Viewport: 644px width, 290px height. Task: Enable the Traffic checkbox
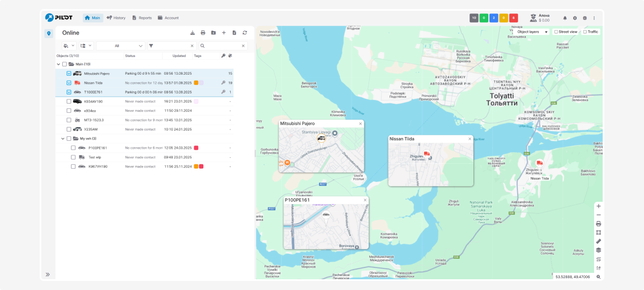pyautogui.click(x=585, y=32)
